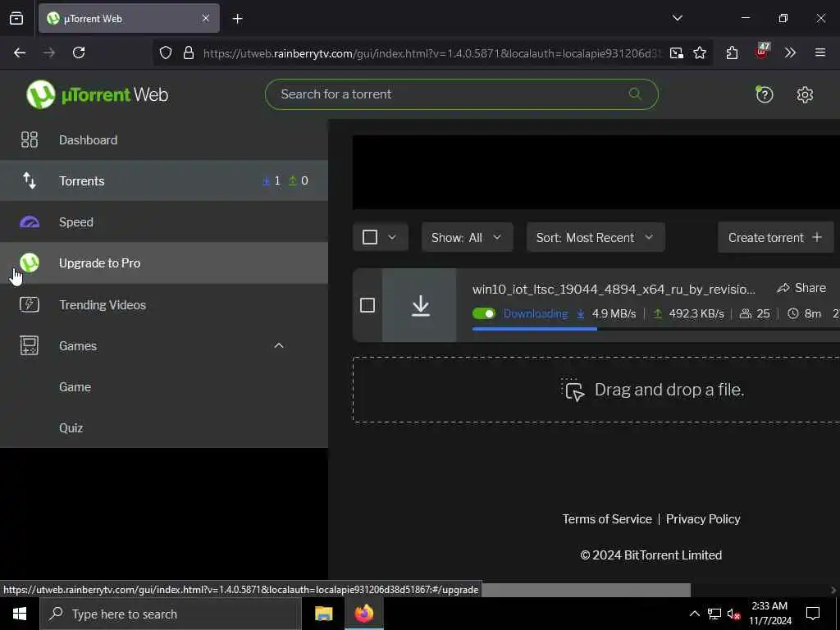Click the browser address bar URL
The height and width of the screenshot is (630, 840).
click(x=433, y=53)
